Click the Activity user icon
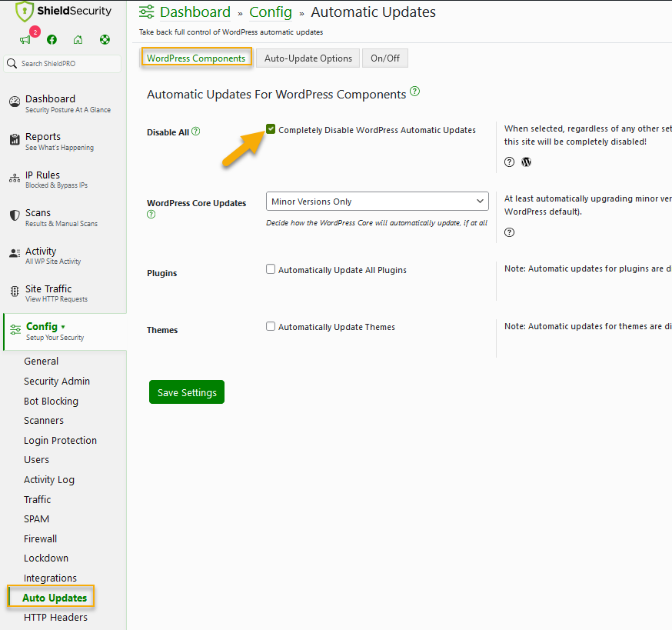Image resolution: width=672 pixels, height=630 pixels. coord(15,253)
